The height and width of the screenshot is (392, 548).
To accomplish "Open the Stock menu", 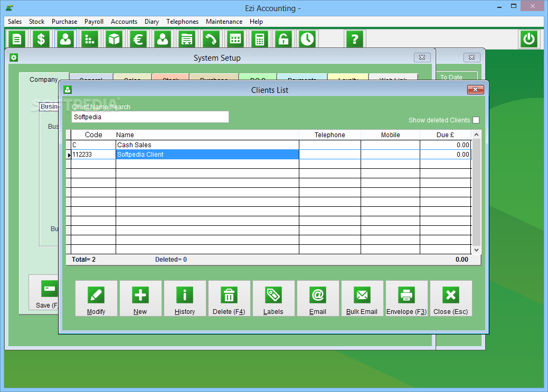I will point(37,22).
